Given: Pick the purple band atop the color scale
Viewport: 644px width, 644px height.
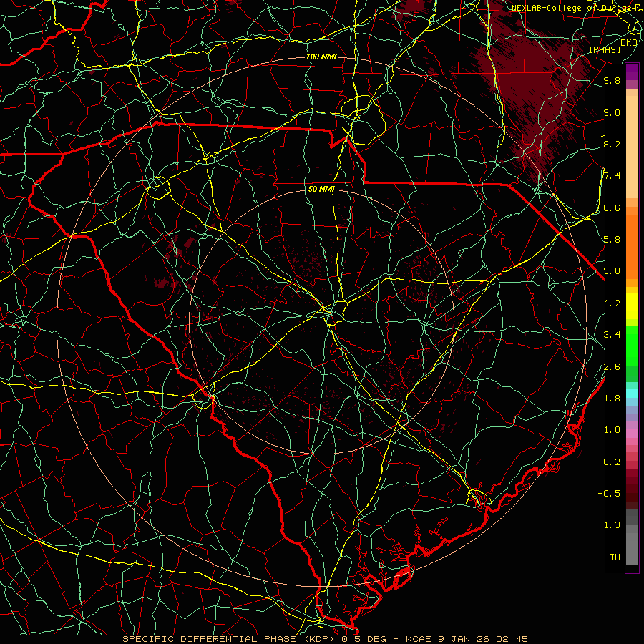Looking at the screenshot, I should click(x=632, y=72).
